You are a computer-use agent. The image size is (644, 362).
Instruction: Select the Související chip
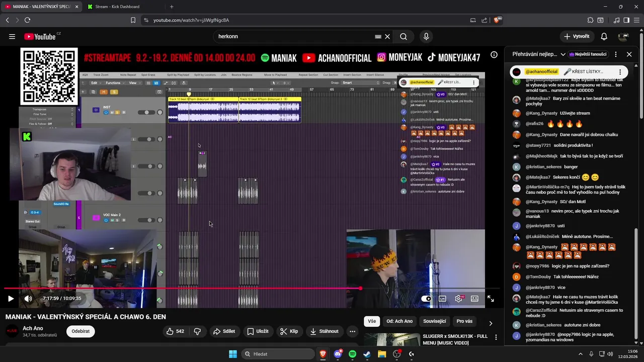coord(434,321)
